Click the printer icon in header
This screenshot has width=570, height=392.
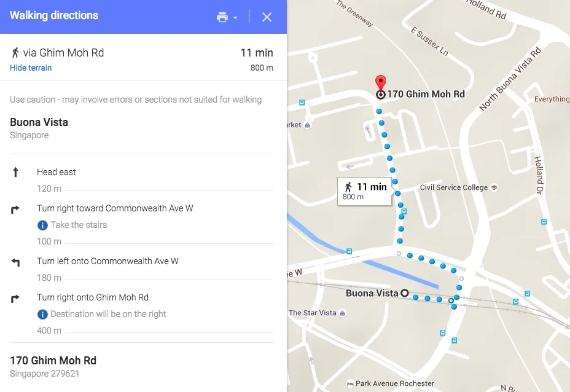coord(222,17)
